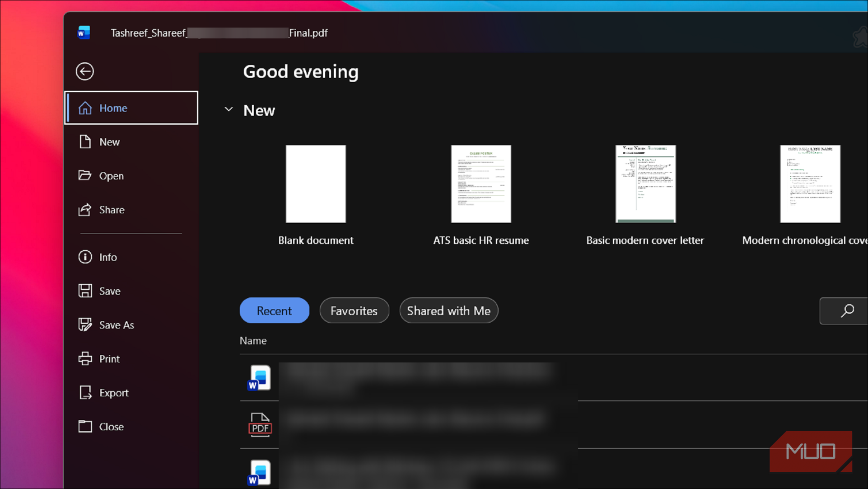This screenshot has height=489, width=868.
Task: Click the search magnifier box
Action: pos(844,310)
